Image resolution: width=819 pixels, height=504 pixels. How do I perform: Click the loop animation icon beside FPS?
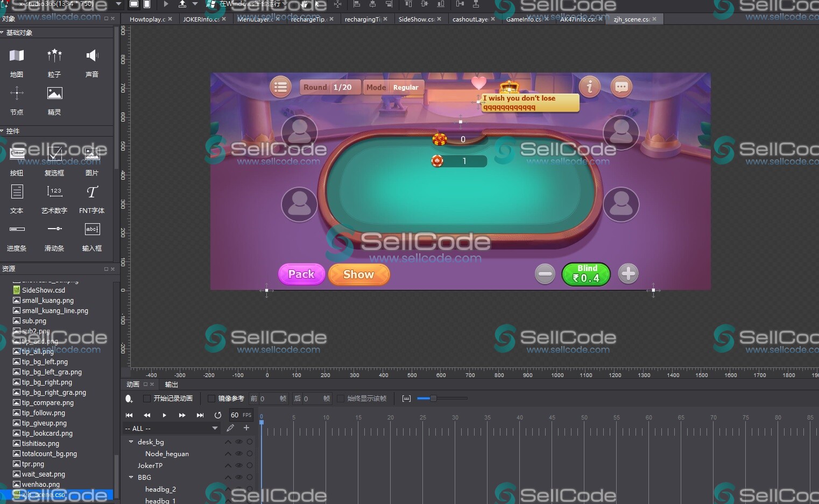coord(218,415)
